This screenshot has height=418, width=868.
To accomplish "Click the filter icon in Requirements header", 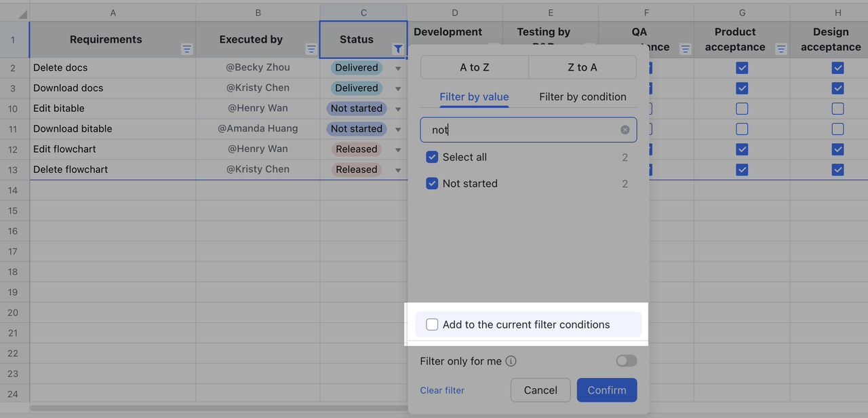I will 187,49.
